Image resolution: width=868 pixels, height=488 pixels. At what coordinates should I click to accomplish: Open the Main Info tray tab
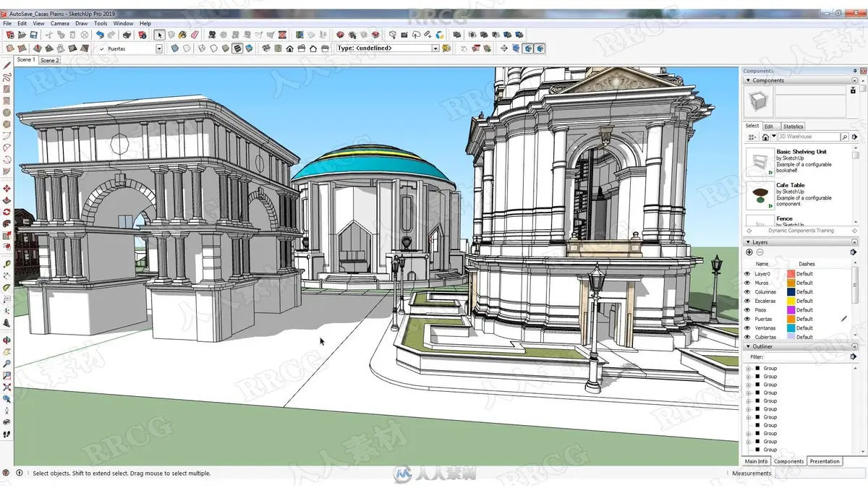pyautogui.click(x=757, y=461)
